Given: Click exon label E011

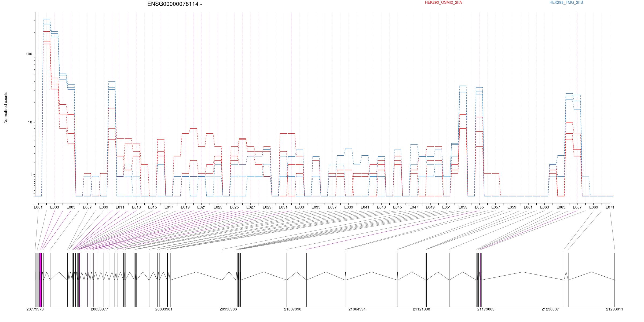Looking at the screenshot, I should coord(120,207).
